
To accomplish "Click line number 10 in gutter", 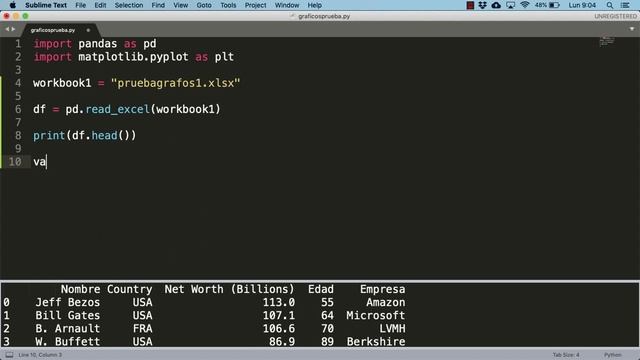I will pyautogui.click(x=15, y=162).
